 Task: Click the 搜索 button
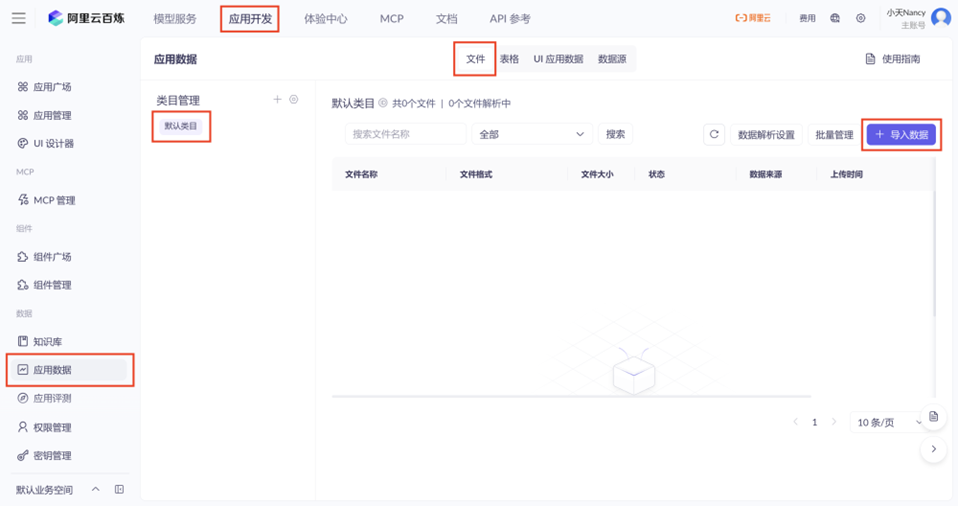point(615,134)
